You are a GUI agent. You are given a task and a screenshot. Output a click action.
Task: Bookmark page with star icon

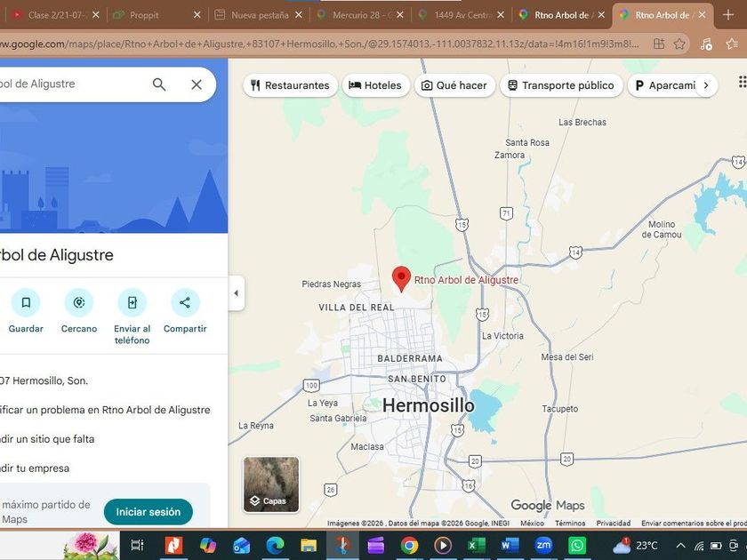coord(679,44)
